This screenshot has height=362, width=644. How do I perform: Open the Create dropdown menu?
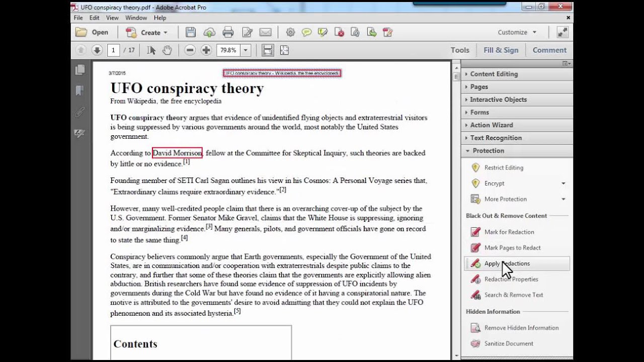point(146,32)
